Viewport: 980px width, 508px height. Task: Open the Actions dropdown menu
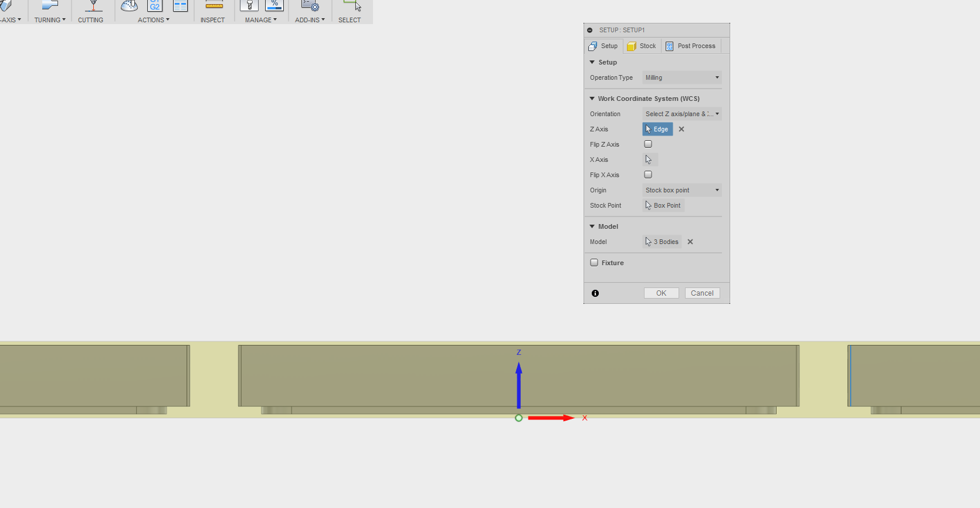[154, 20]
